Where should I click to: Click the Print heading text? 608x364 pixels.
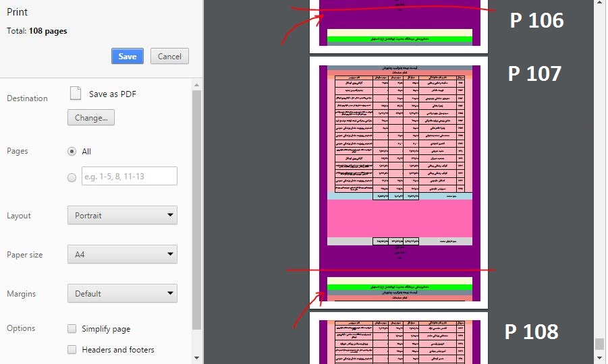point(17,12)
